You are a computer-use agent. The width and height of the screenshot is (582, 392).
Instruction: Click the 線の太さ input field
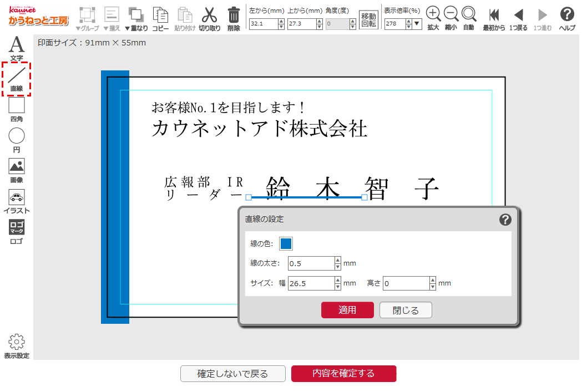point(311,263)
